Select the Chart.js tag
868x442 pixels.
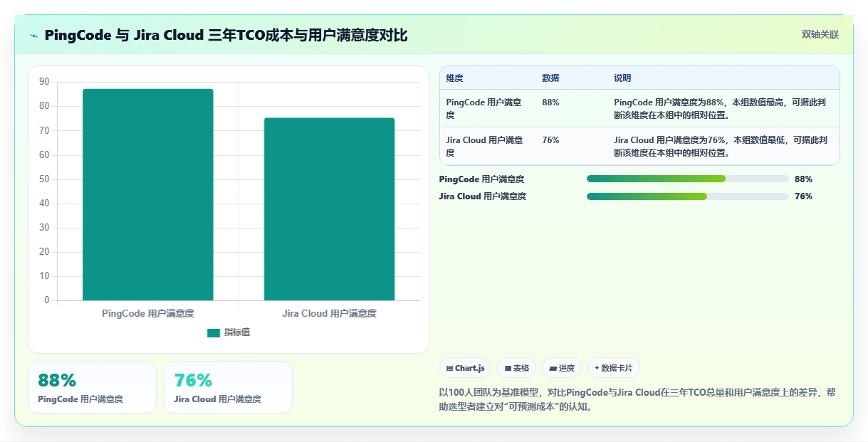pos(465,368)
